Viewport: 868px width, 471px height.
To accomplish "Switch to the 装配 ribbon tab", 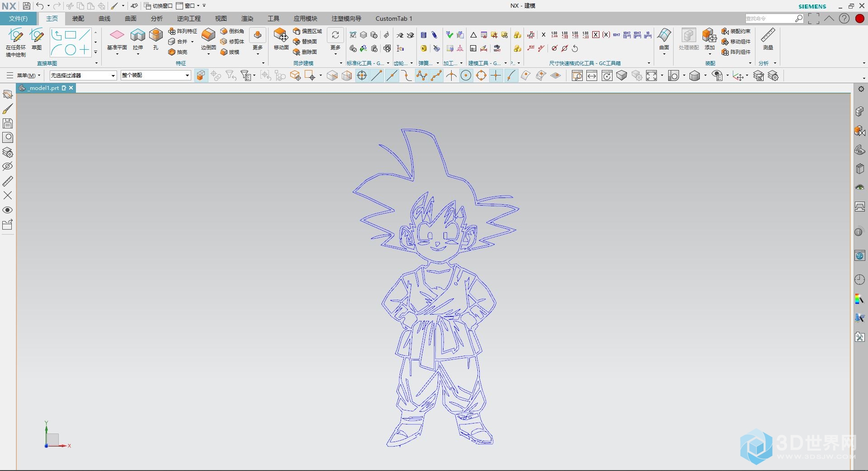I will click(x=78, y=19).
